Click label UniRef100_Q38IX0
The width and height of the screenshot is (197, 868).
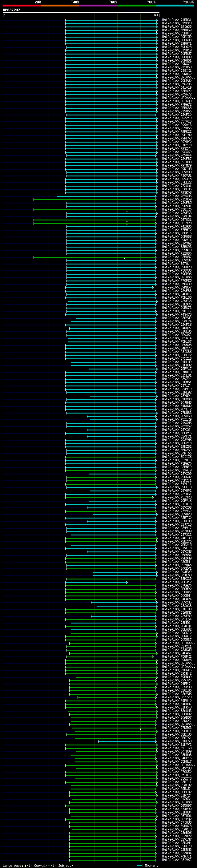coord(176,210)
